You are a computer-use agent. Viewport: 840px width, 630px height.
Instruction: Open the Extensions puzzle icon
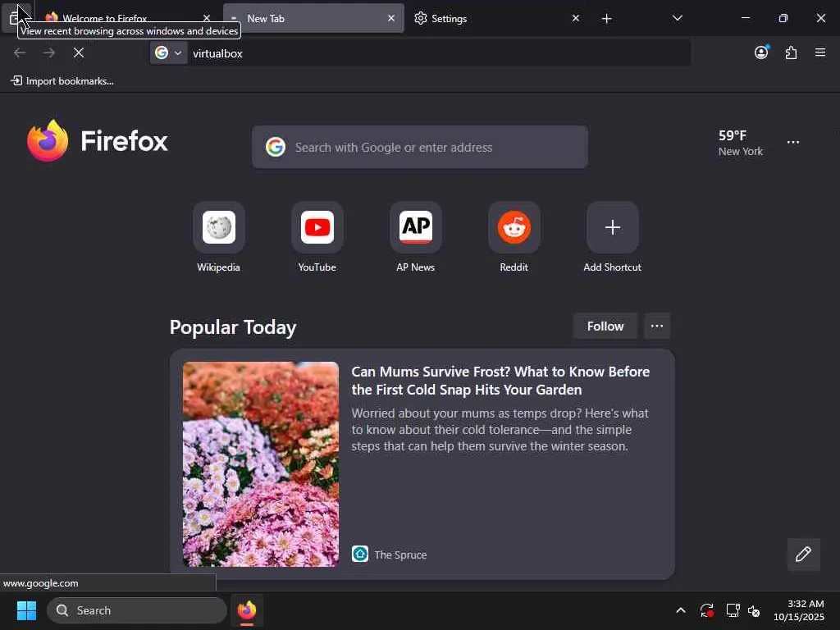791,52
